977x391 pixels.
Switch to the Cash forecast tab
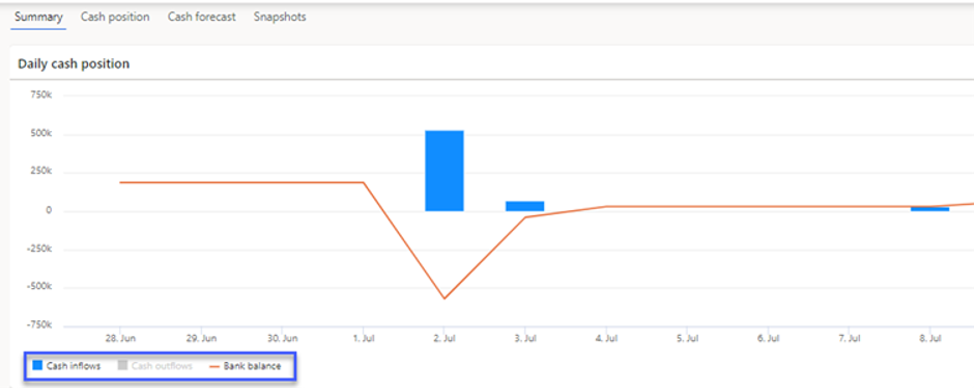(202, 17)
